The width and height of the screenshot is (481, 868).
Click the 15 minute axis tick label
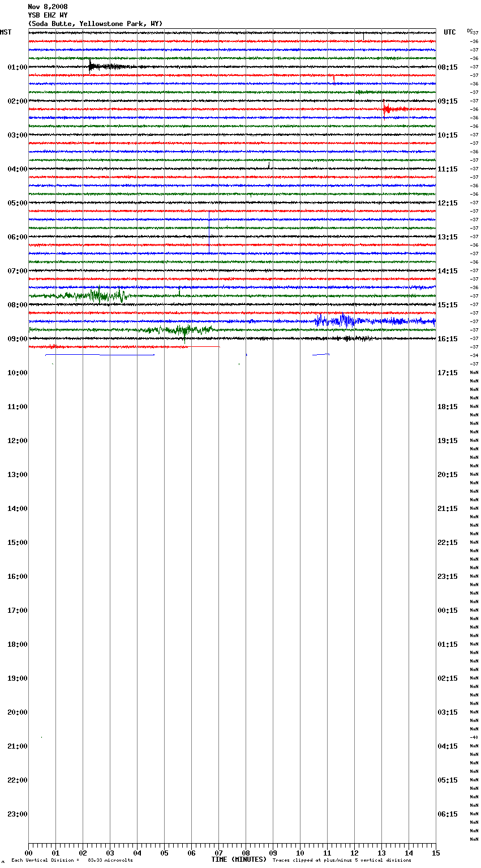[436, 853]
